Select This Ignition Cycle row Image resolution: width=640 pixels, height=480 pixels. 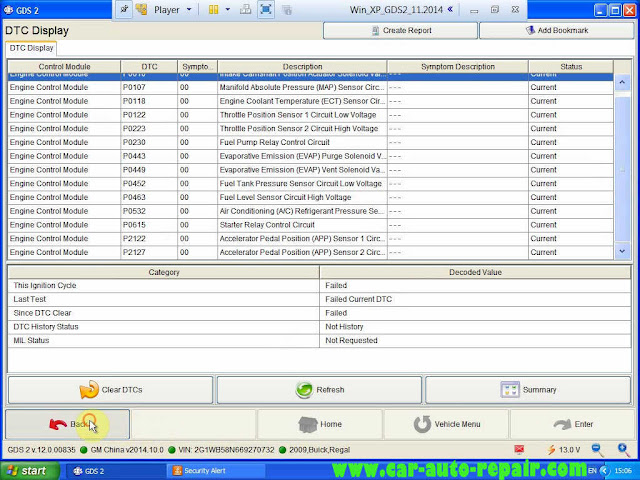coord(319,285)
